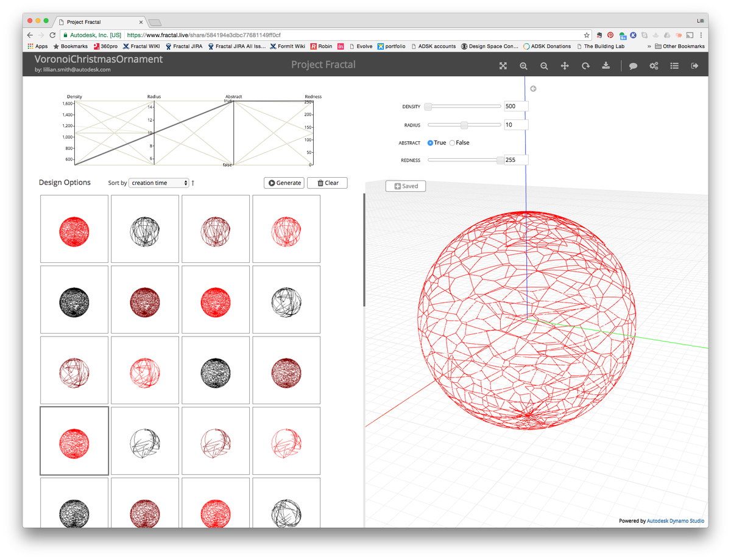
Task: Click the browser address bar URL
Action: [203, 35]
